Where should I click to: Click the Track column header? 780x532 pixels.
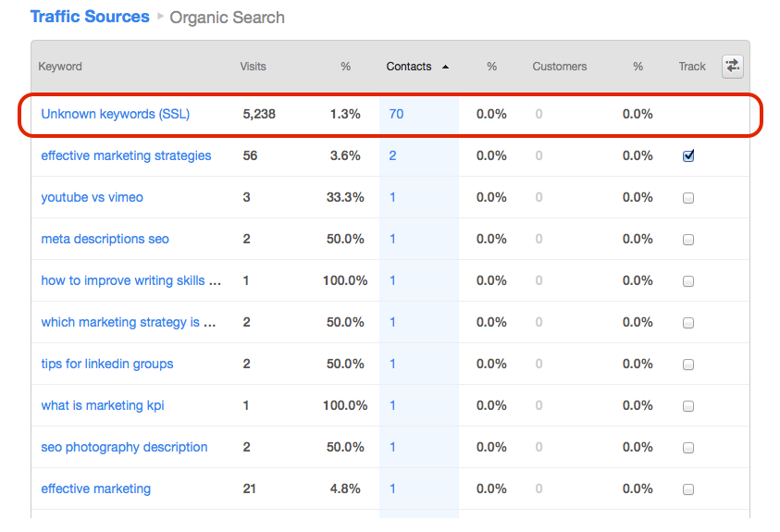(x=692, y=67)
